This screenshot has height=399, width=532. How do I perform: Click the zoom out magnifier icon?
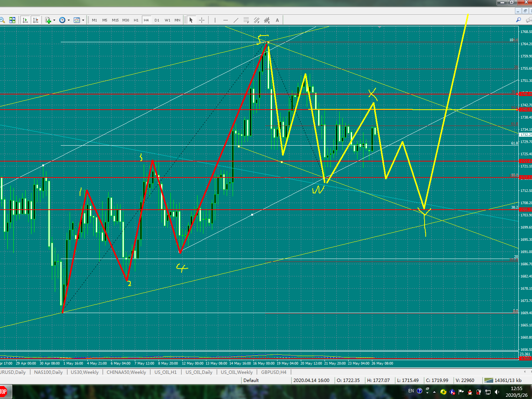tap(2, 20)
